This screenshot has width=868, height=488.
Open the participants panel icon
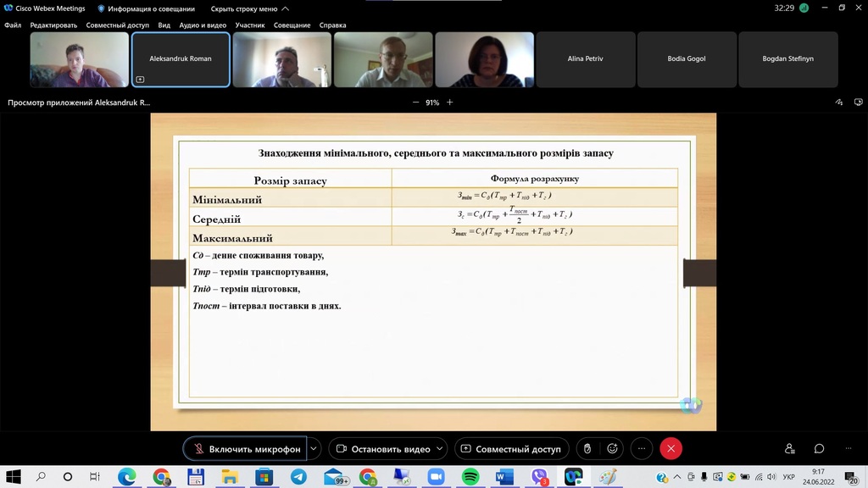pos(790,449)
